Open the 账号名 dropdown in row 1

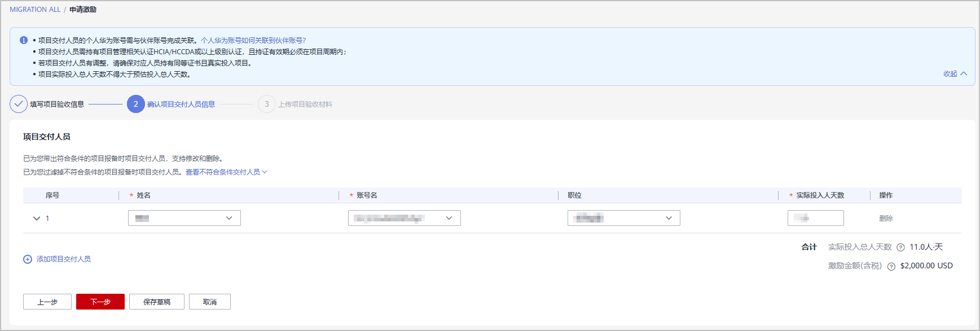(x=405, y=218)
